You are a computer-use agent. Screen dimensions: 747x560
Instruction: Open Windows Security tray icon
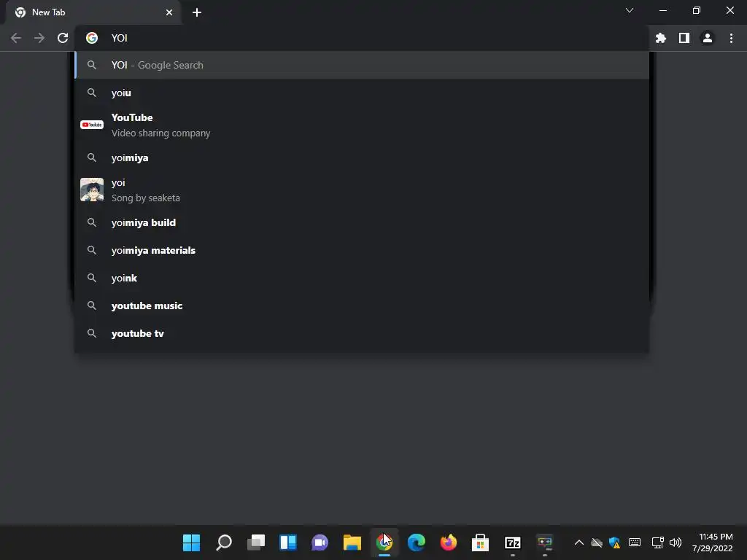pos(614,542)
